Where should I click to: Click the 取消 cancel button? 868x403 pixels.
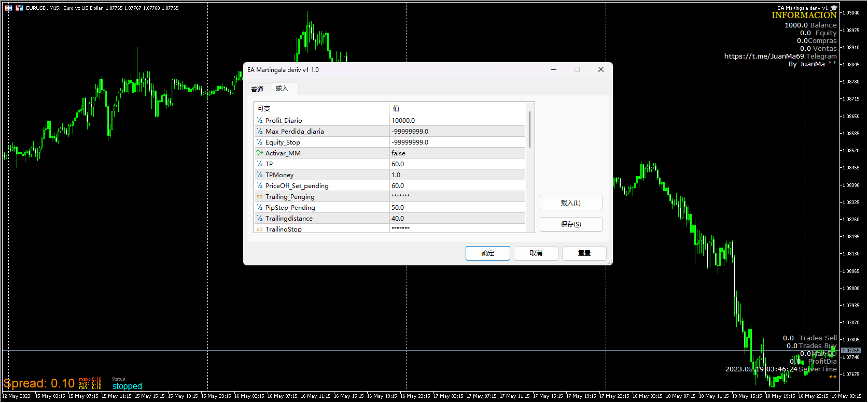point(536,253)
